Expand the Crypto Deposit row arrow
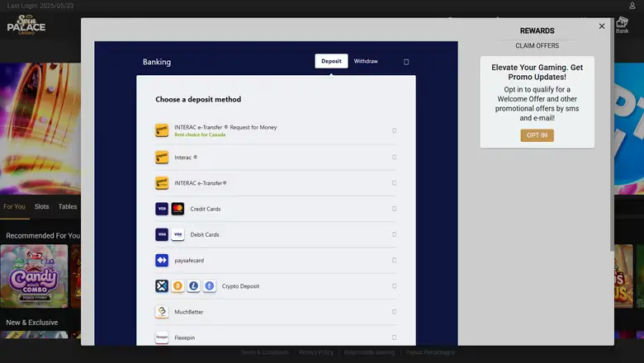644x363 pixels. point(394,286)
